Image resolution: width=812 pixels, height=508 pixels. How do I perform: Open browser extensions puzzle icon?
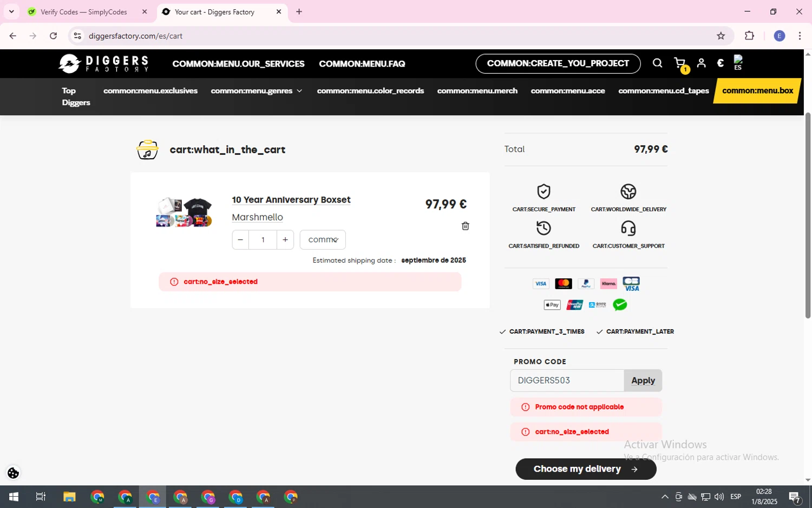[x=749, y=36]
